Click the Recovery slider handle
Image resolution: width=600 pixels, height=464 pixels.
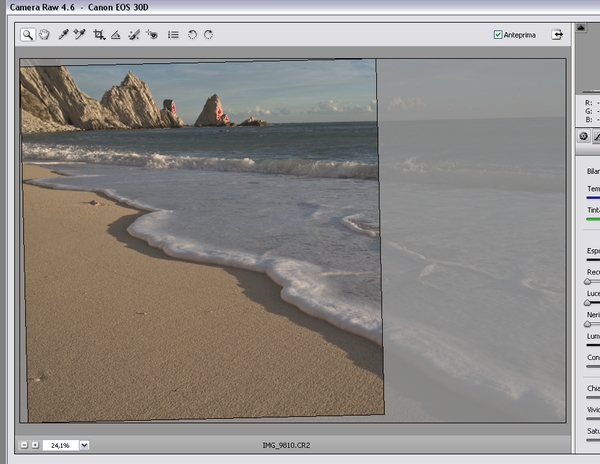(x=587, y=282)
